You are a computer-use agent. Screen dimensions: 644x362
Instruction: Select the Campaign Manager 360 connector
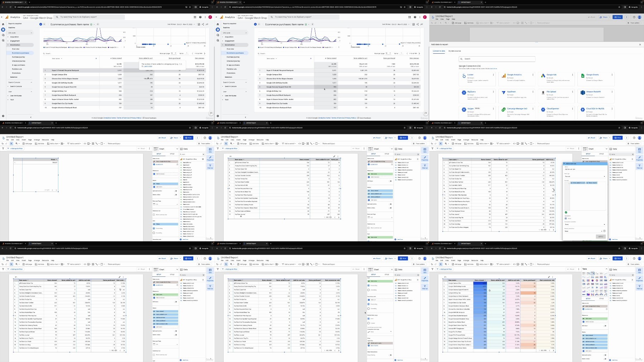(x=517, y=113)
